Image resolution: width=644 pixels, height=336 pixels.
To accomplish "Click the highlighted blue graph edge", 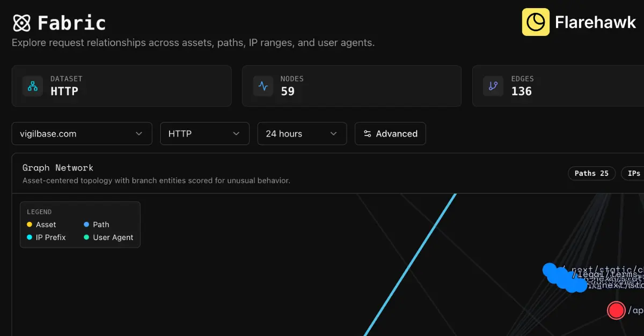I will pyautogui.click(x=411, y=265).
